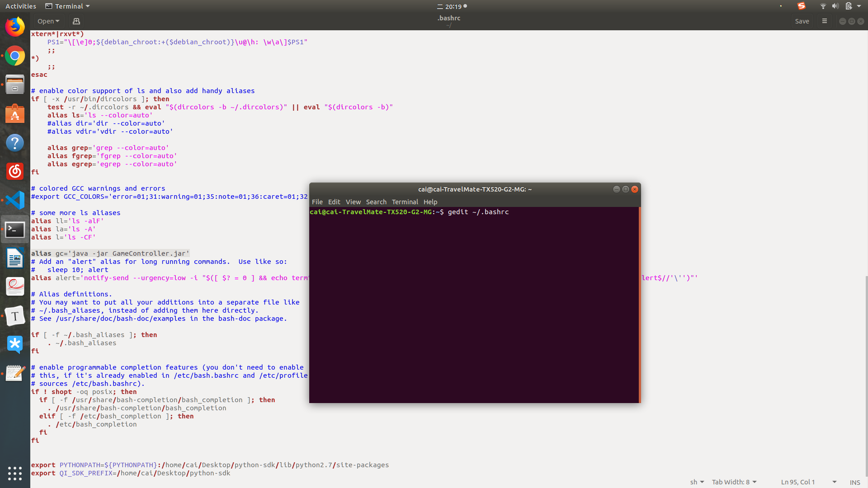Launch Firefox from the dock
Screen dimensions: 868x488
point(15,27)
